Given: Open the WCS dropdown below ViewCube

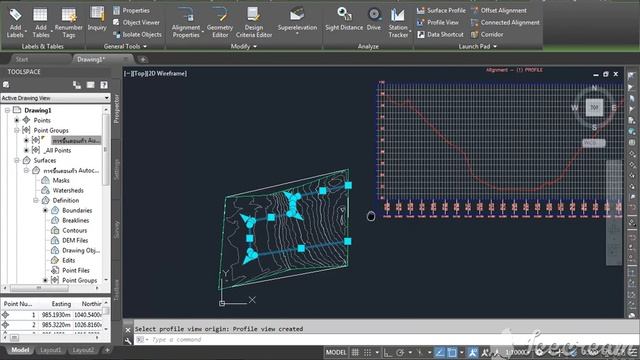Looking at the screenshot, I should [593, 143].
